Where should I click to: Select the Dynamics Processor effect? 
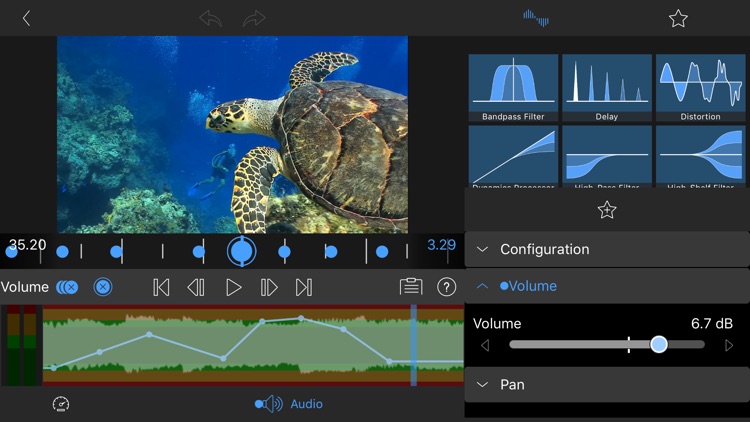pyautogui.click(x=513, y=156)
